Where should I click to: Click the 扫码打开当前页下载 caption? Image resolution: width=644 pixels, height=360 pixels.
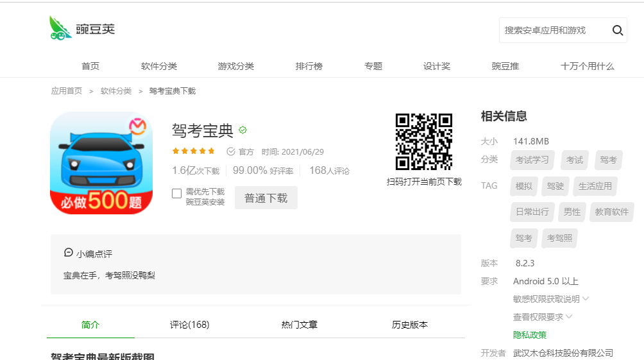[x=424, y=182]
